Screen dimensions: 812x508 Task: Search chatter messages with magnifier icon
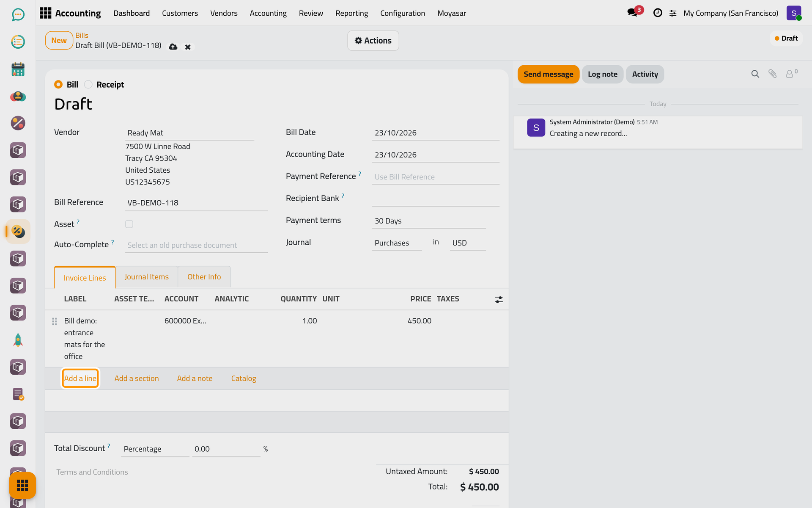[x=755, y=74]
